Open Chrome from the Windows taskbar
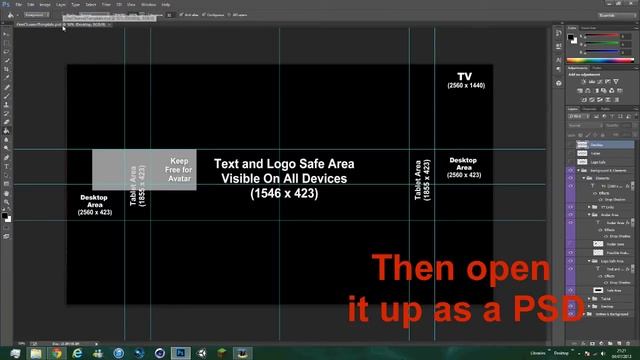Viewport: 640px width, 360px height. [x=57, y=353]
